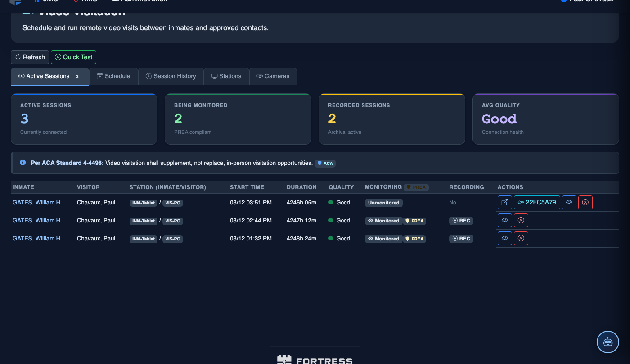Pop out the 03:51 PM session in a new window
This screenshot has height=364, width=630.
click(505, 203)
